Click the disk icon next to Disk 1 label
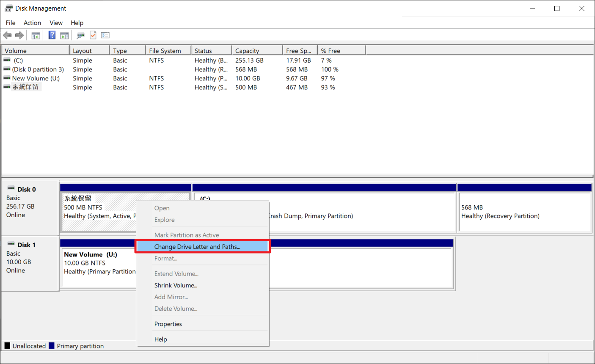 tap(11, 244)
